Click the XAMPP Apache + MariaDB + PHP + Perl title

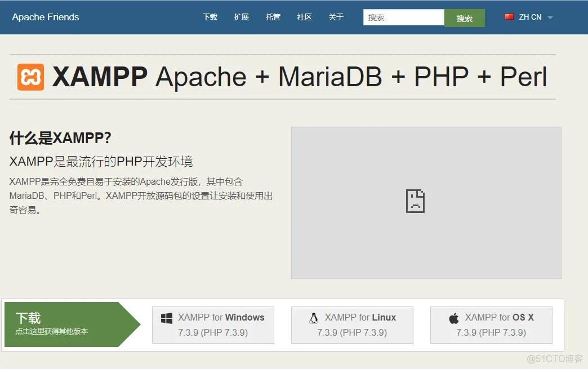pos(299,77)
